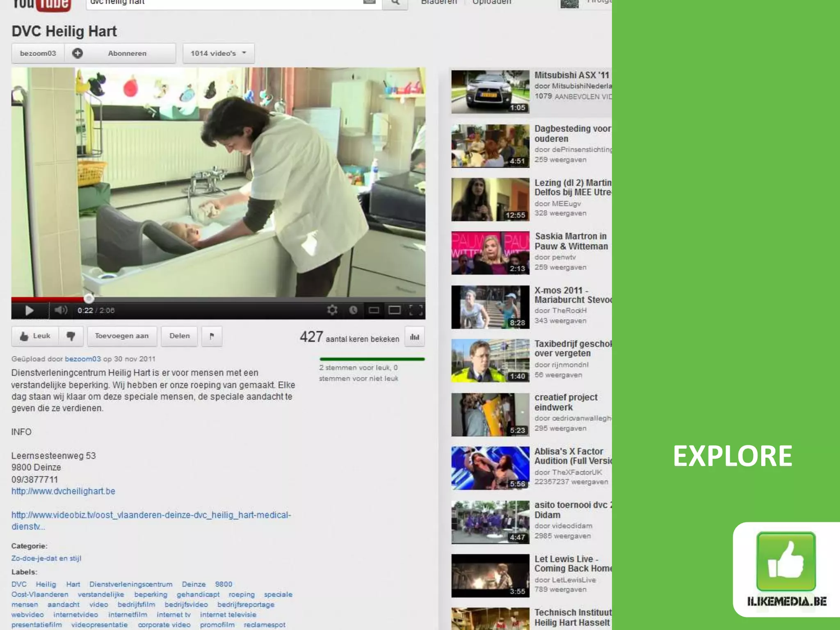Viewport: 840px width, 630px height.
Task: Switch to large player size
Action: (395, 310)
